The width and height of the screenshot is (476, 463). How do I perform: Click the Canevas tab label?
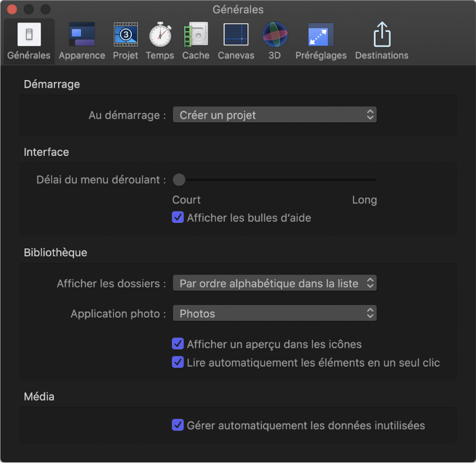[236, 55]
